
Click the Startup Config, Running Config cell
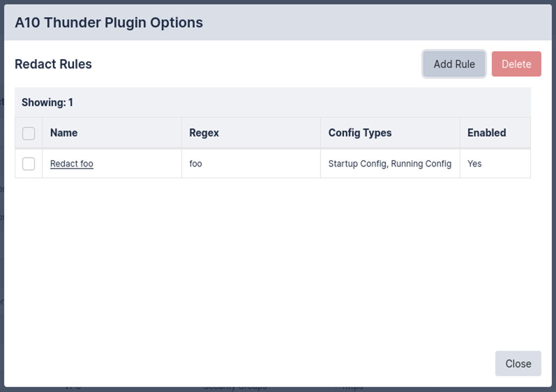click(x=389, y=164)
